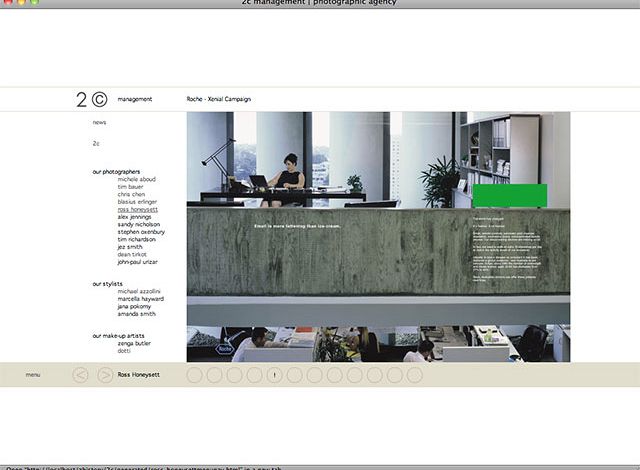Open make-up artist Zenga Butler's page

click(134, 343)
